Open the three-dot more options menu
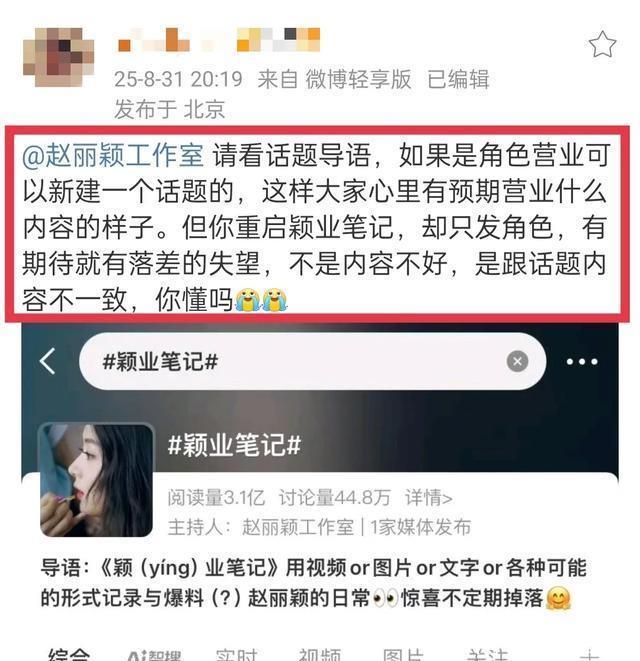 tap(582, 362)
